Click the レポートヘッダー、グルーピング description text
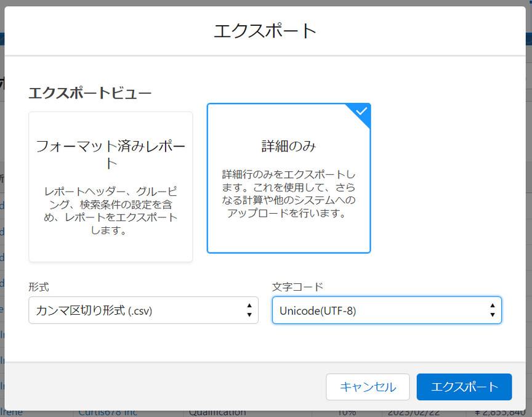 [x=111, y=211]
